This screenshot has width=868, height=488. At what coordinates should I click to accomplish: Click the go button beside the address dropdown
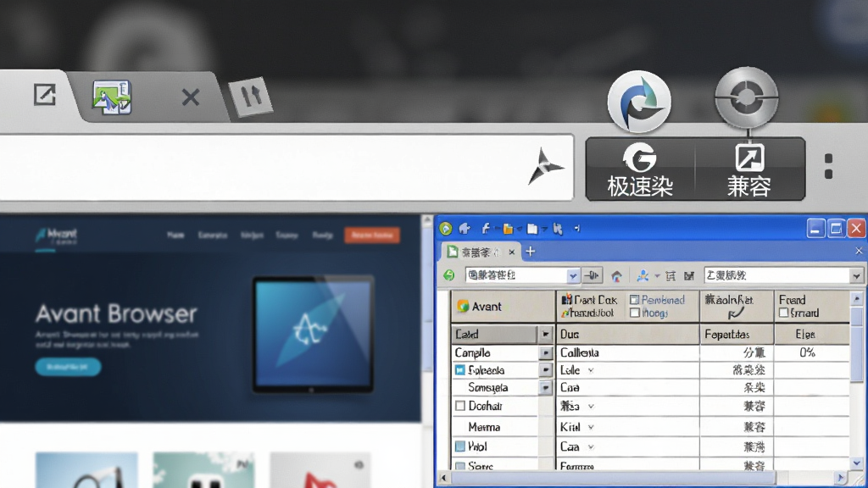tap(592, 275)
